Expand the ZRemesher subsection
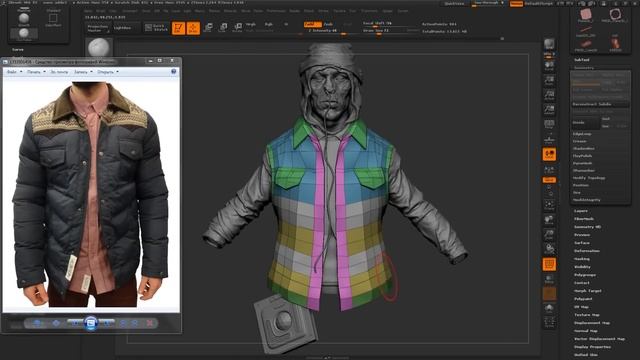 pos(584,171)
